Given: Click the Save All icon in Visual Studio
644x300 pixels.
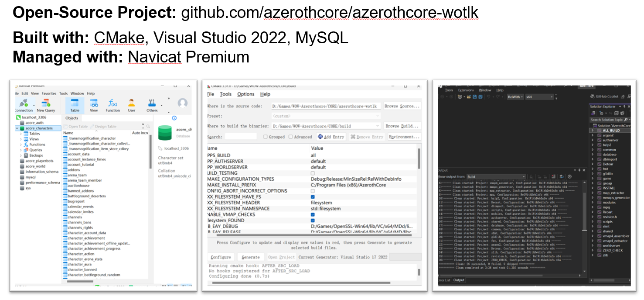Looking at the screenshot, I should pos(480,97).
